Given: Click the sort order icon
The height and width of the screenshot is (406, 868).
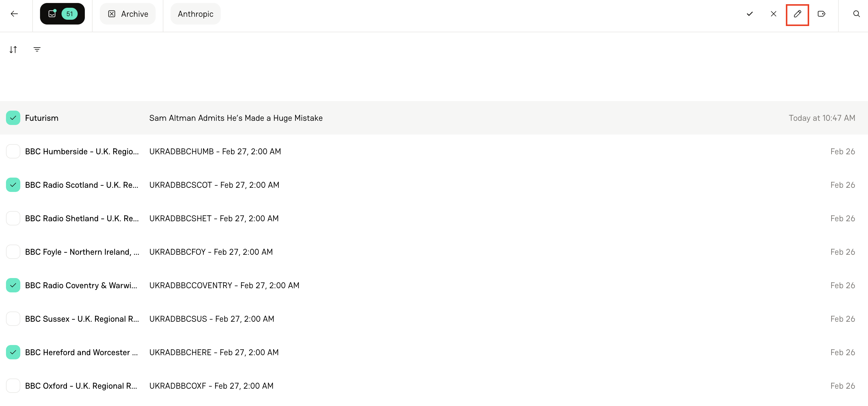Looking at the screenshot, I should tap(13, 49).
